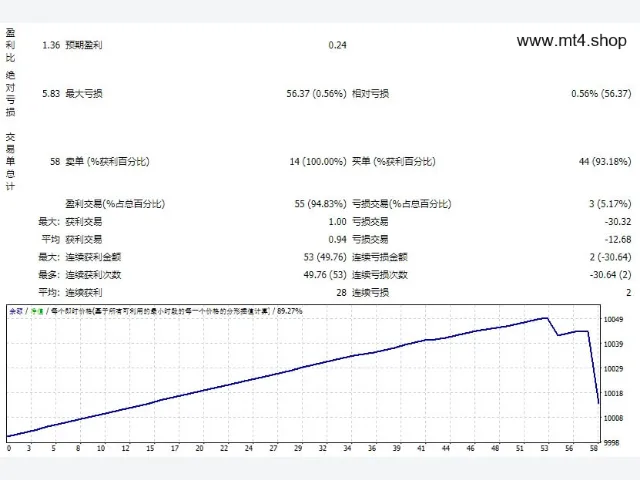The width and height of the screenshot is (640, 480).
Task: Click the x-axis label 41 under chart
Action: tap(421, 448)
